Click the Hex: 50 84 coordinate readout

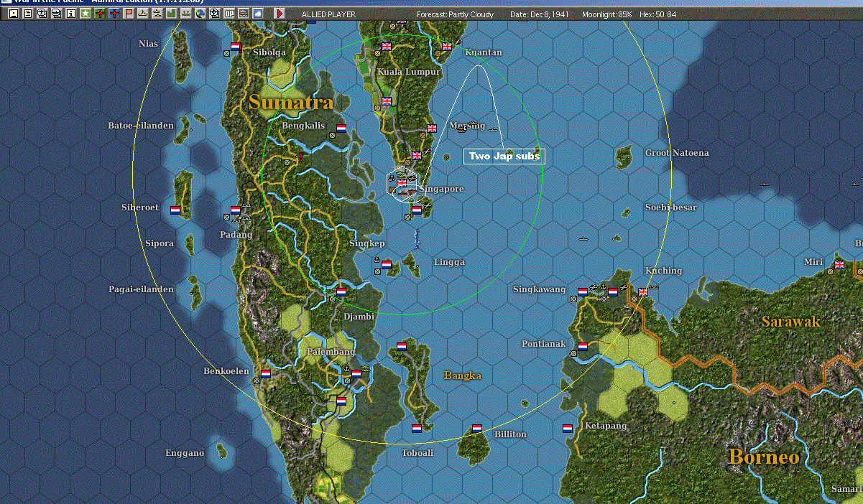(x=657, y=14)
